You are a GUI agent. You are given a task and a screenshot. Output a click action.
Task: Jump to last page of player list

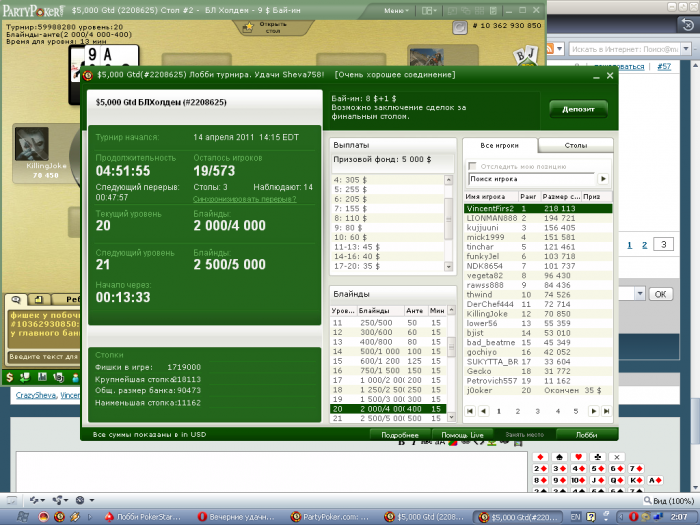pyautogui.click(x=606, y=411)
